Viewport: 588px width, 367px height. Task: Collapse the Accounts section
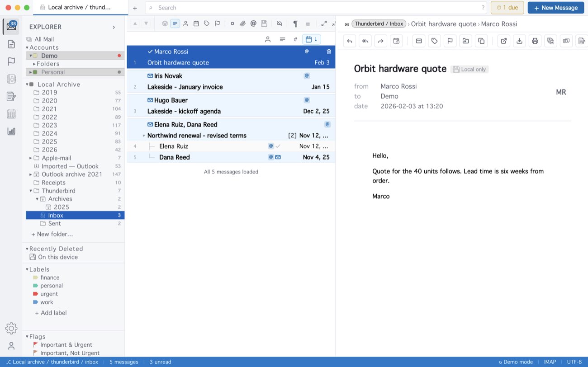coord(27,47)
